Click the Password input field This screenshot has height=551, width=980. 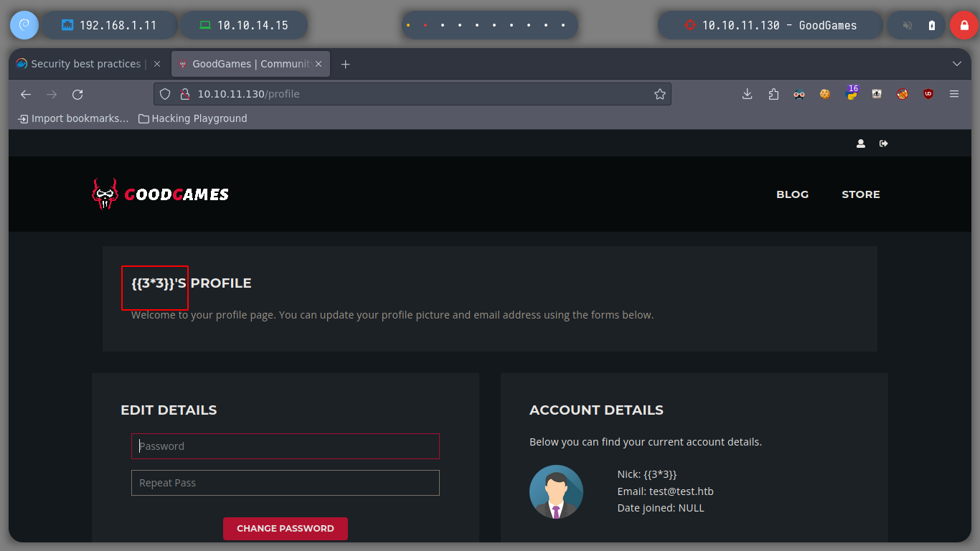286,446
